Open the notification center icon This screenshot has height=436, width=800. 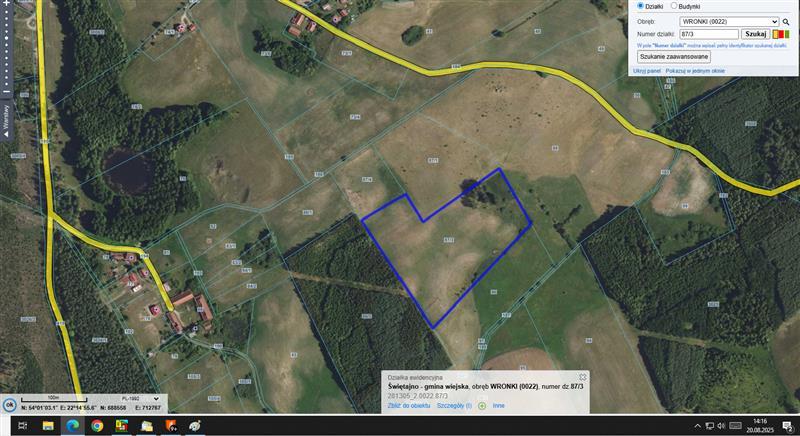click(x=788, y=426)
